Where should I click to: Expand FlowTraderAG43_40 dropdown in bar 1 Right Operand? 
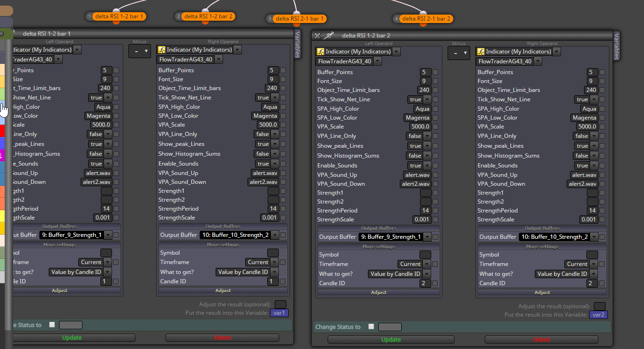tap(218, 60)
